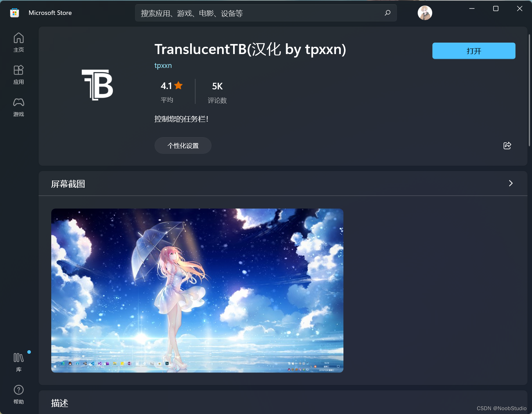The height and width of the screenshot is (414, 532).
Task: Click the 描述 section heading
Action: click(x=60, y=403)
